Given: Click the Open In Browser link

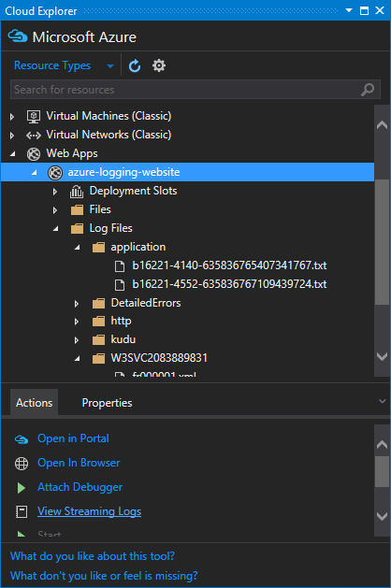Looking at the screenshot, I should pos(79,463).
